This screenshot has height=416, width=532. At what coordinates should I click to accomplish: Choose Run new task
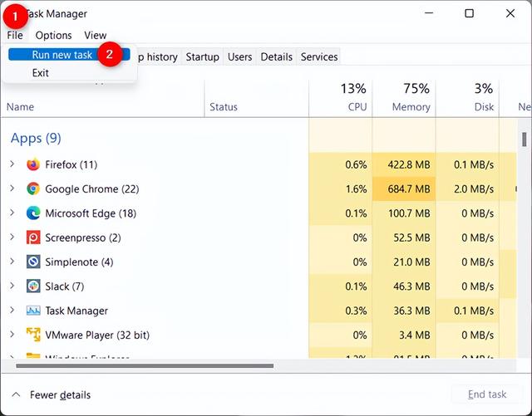coord(69,55)
